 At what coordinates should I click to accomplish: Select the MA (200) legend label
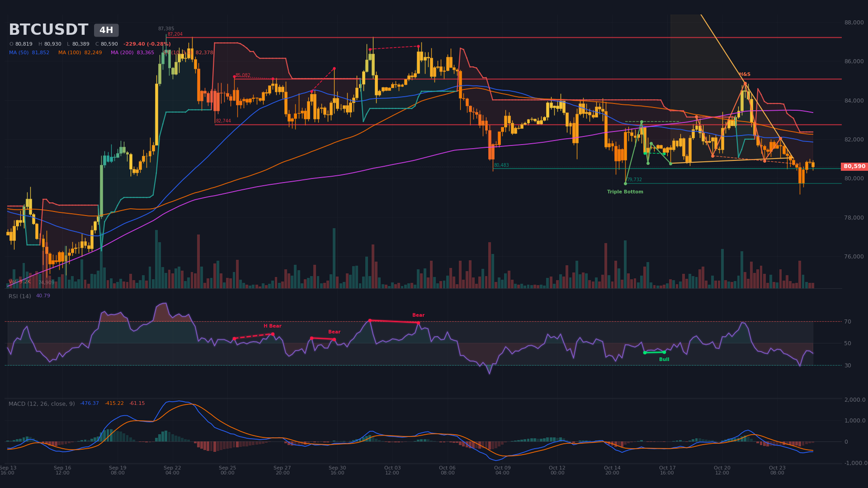pos(132,53)
